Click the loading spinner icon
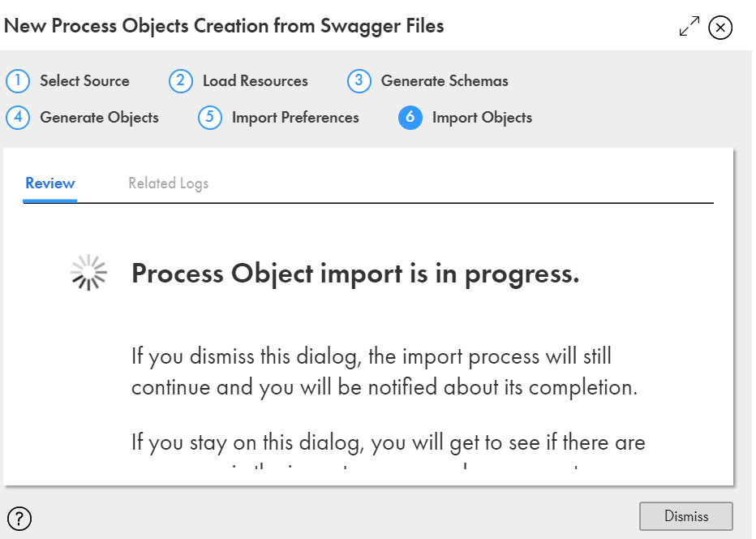The width and height of the screenshot is (756, 539). pyautogui.click(x=88, y=273)
